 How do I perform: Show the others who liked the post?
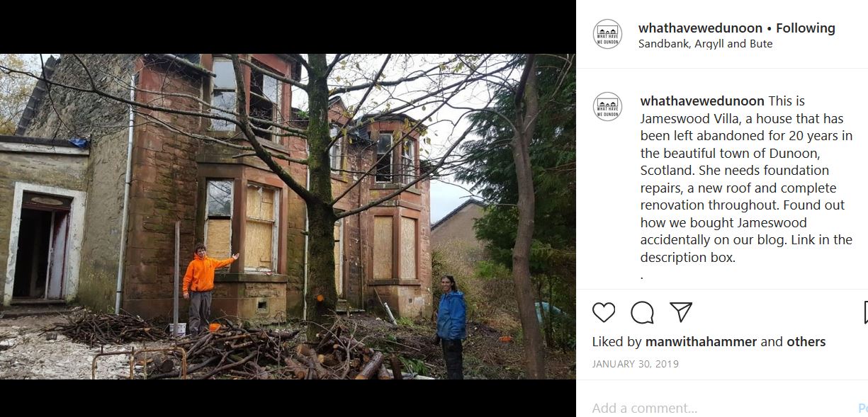pos(806,342)
